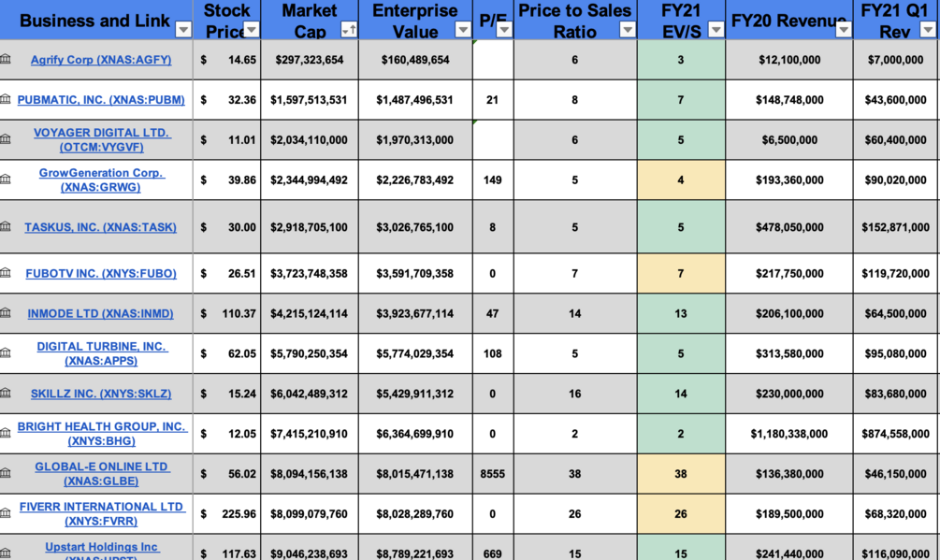Click the bank icon beside TASKUS, INC.

[6, 226]
